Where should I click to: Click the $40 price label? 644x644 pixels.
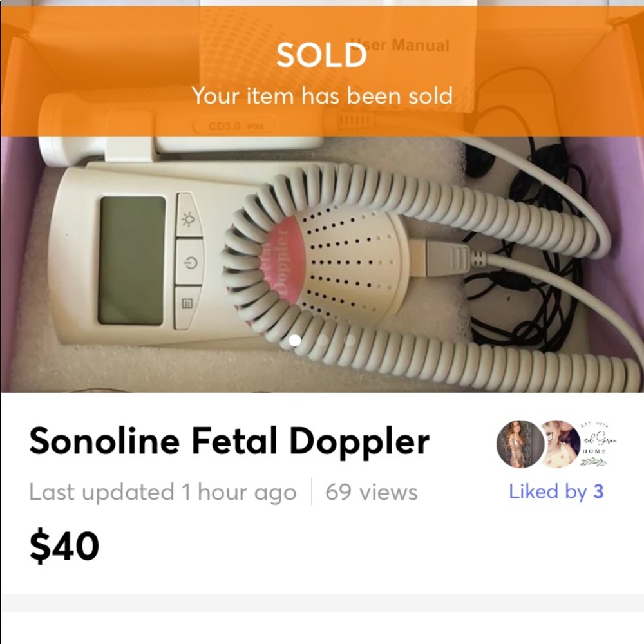point(64,546)
